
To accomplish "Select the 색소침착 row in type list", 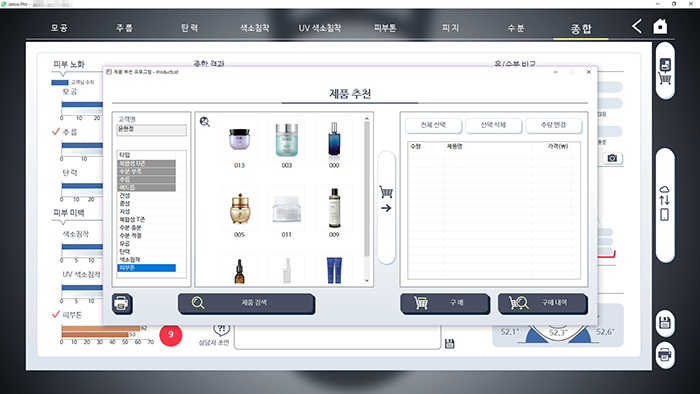I will pyautogui.click(x=146, y=260).
